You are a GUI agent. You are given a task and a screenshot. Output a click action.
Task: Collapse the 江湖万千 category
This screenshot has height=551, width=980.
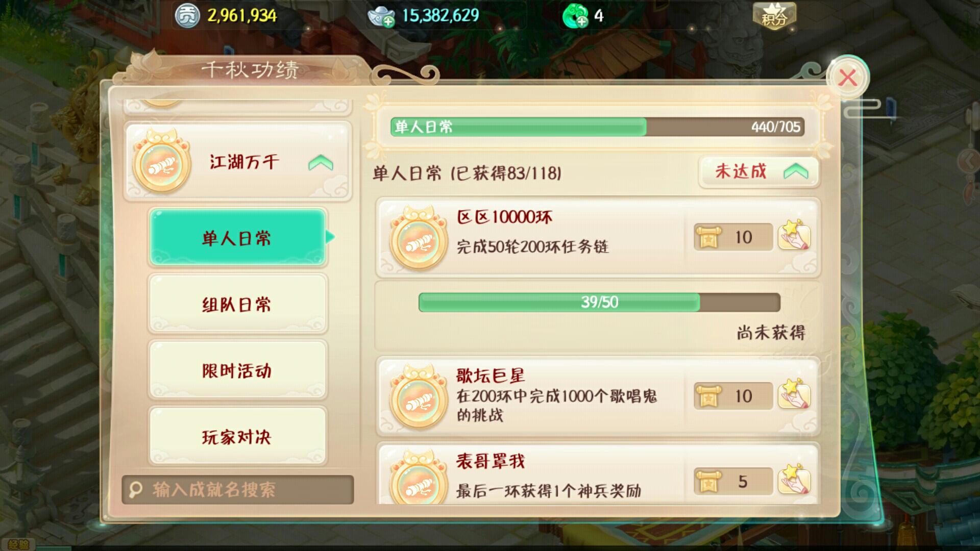(x=238, y=162)
